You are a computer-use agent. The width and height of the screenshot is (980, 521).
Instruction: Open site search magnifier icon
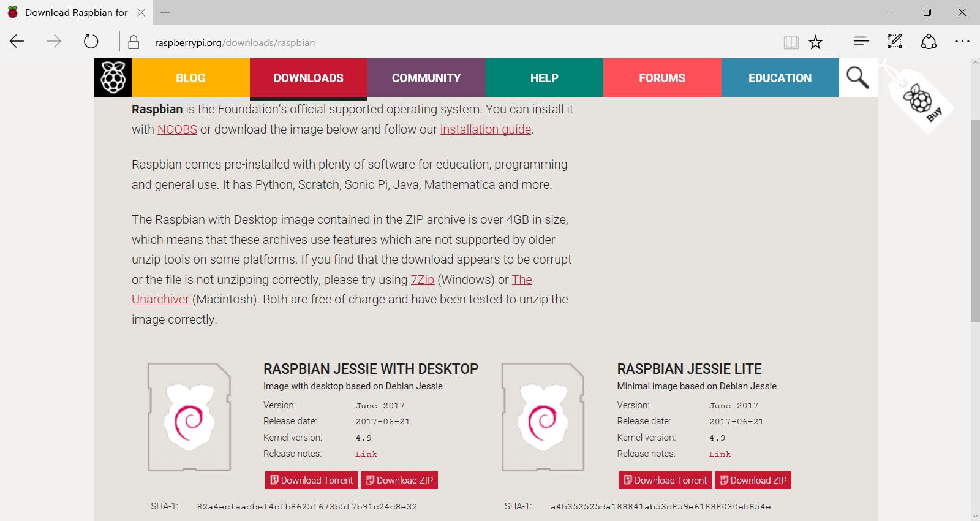coord(858,78)
